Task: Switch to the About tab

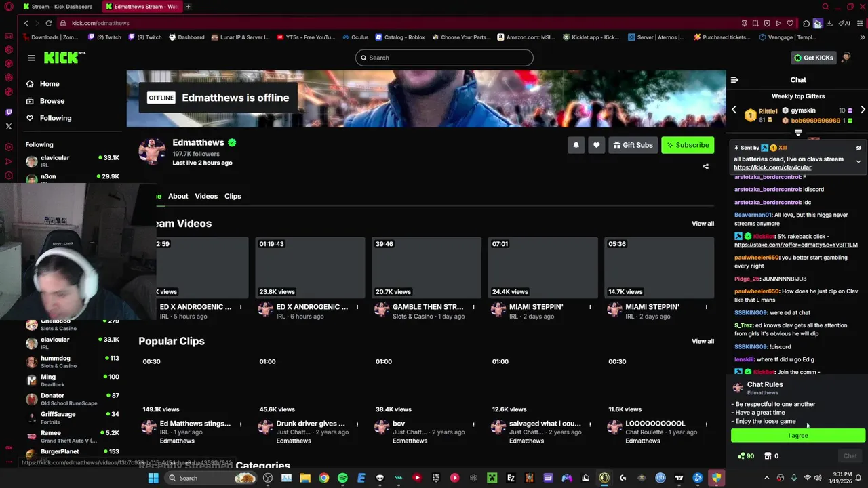Action: pyautogui.click(x=178, y=196)
